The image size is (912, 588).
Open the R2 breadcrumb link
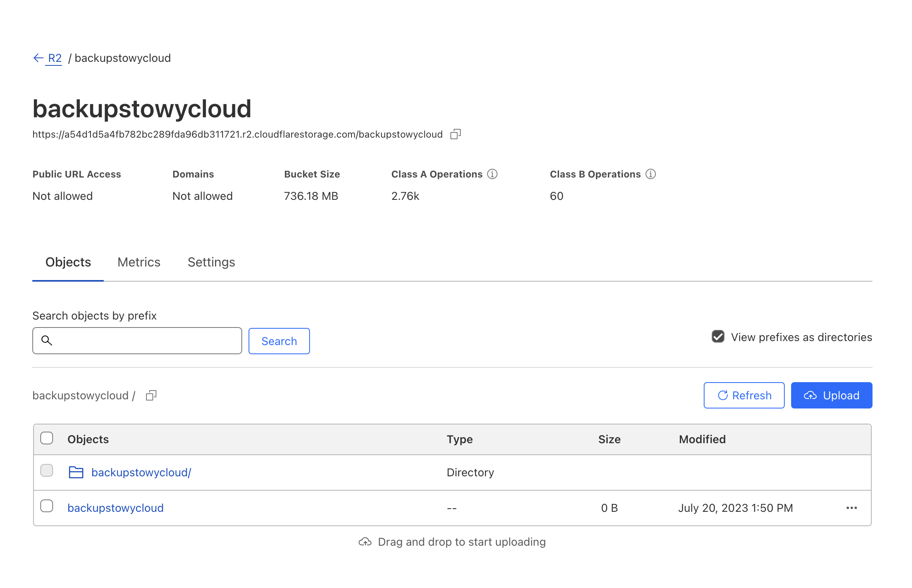[x=55, y=58]
